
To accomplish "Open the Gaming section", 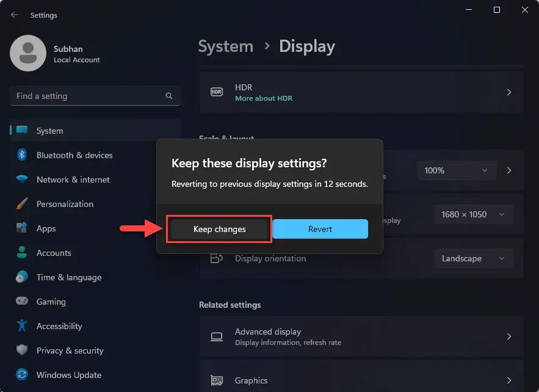I will [x=95, y=302].
